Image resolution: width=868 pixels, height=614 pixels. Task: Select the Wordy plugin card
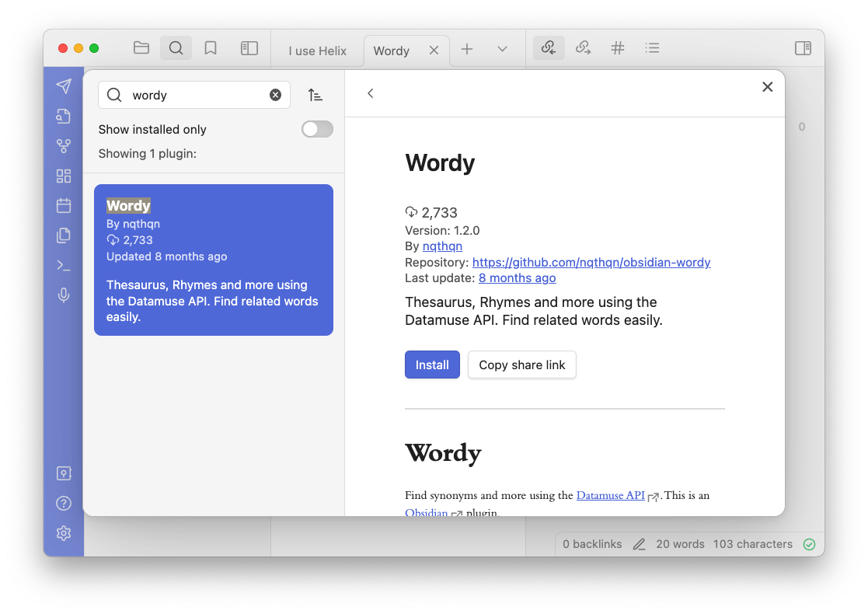214,260
